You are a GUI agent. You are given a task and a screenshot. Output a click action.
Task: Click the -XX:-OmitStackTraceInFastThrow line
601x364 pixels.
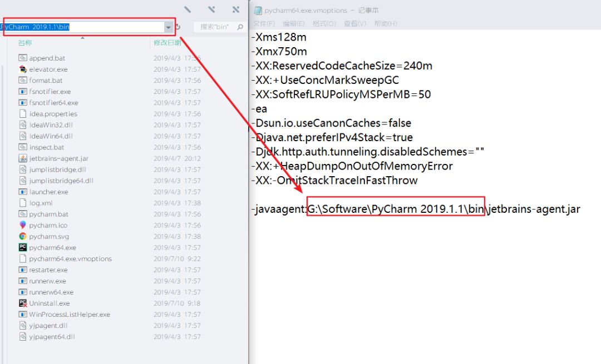[334, 180]
